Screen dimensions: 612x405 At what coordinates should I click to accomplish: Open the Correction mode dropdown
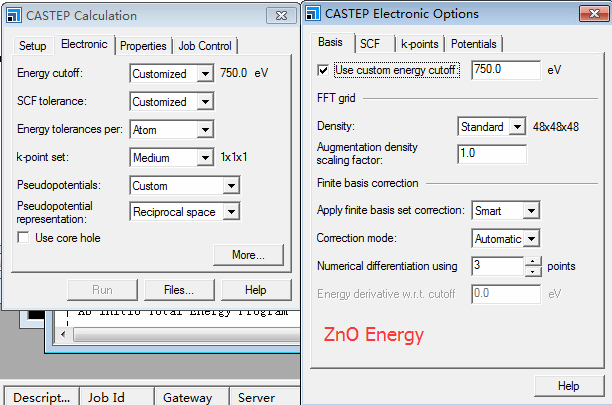tap(531, 238)
